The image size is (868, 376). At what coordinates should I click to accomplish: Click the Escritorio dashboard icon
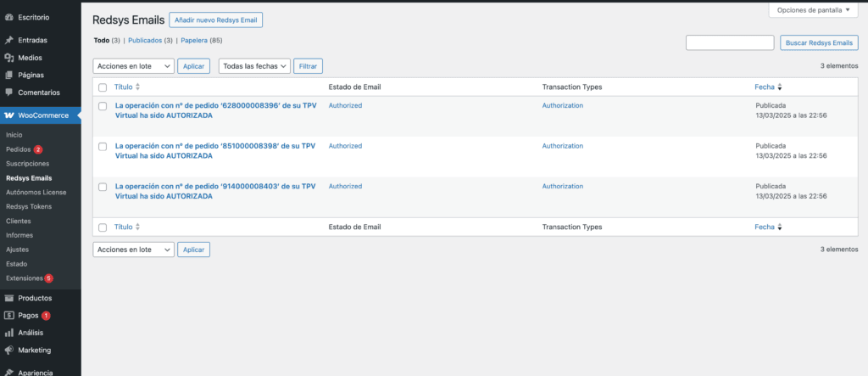[8, 17]
